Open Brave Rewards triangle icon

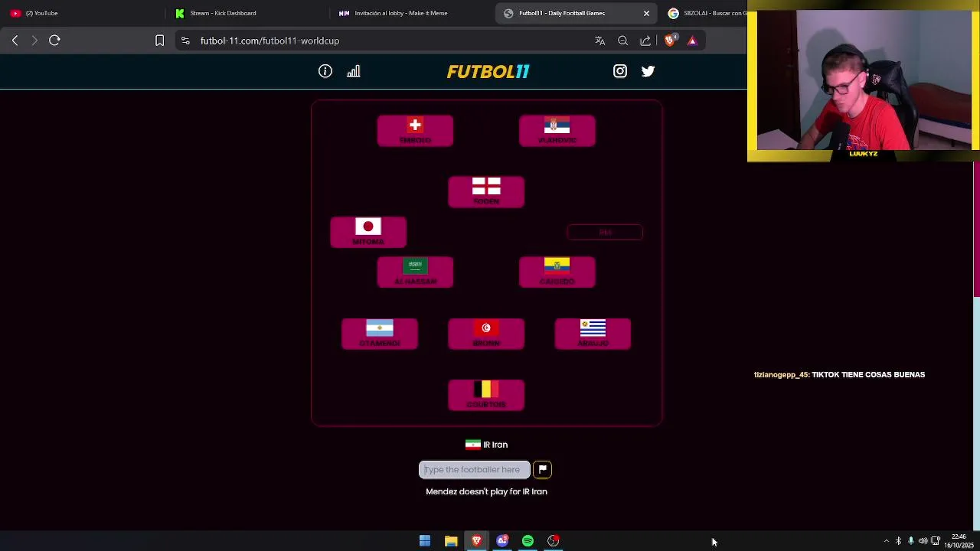(x=693, y=41)
